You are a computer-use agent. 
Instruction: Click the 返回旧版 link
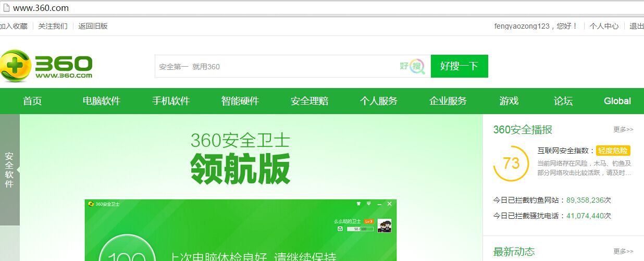(93, 26)
